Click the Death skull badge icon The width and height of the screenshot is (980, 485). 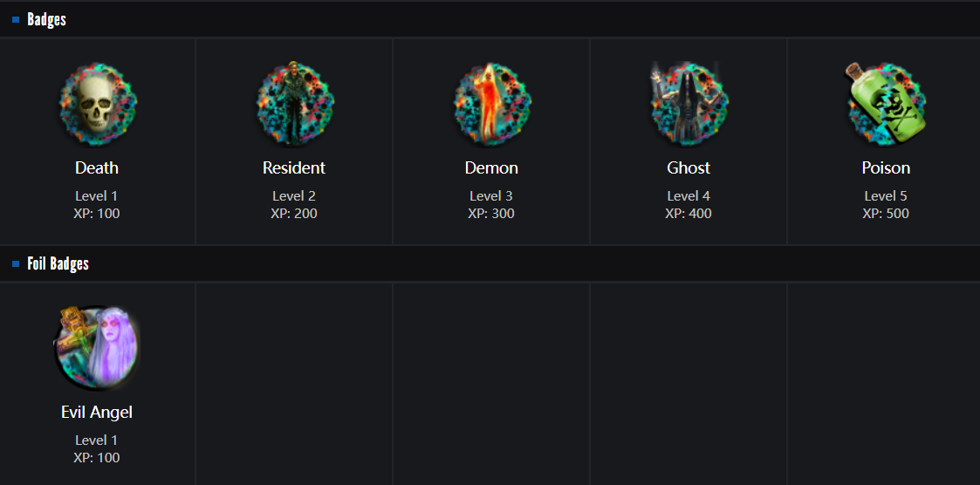pyautogui.click(x=97, y=105)
